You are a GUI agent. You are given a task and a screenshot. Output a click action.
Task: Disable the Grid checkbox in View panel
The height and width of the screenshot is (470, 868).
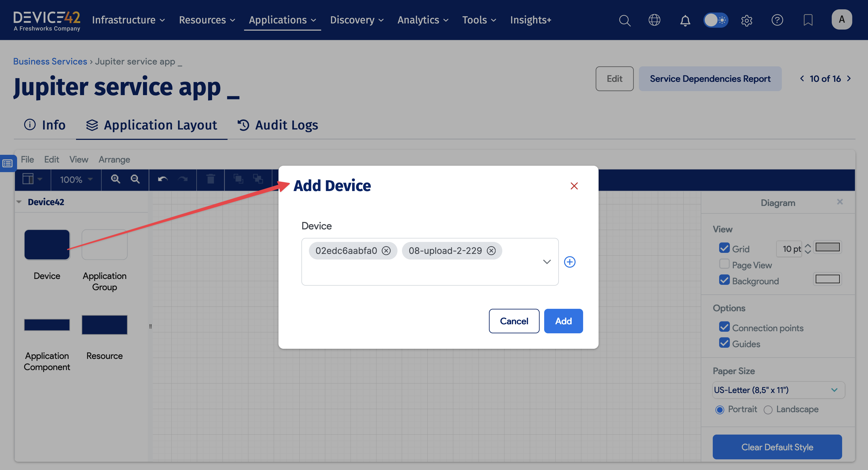[x=724, y=248]
